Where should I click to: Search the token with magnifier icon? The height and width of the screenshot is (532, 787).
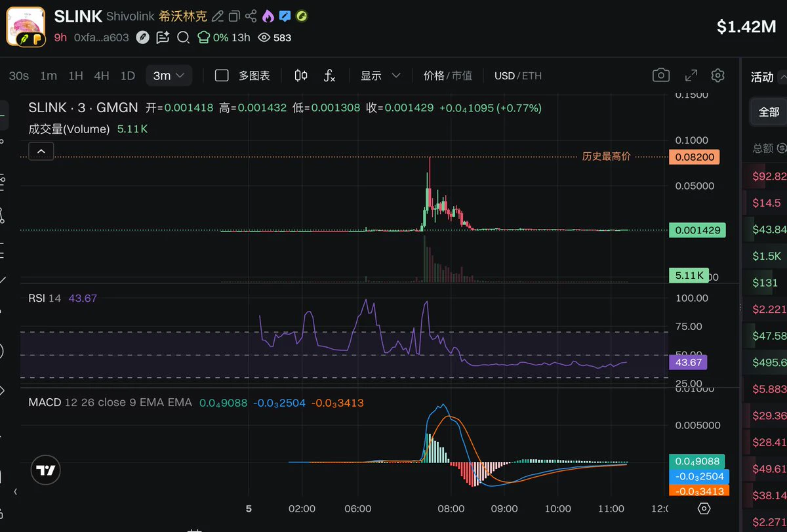[184, 37]
